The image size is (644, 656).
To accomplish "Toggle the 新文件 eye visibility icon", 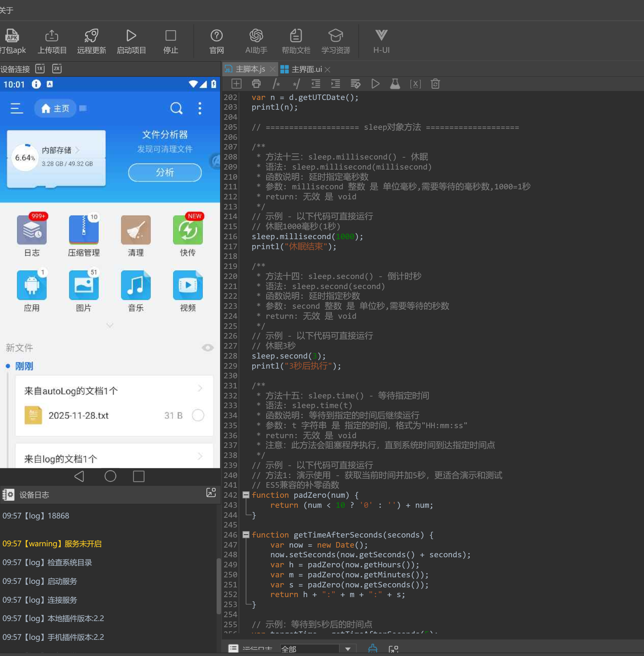I will 208,348.
